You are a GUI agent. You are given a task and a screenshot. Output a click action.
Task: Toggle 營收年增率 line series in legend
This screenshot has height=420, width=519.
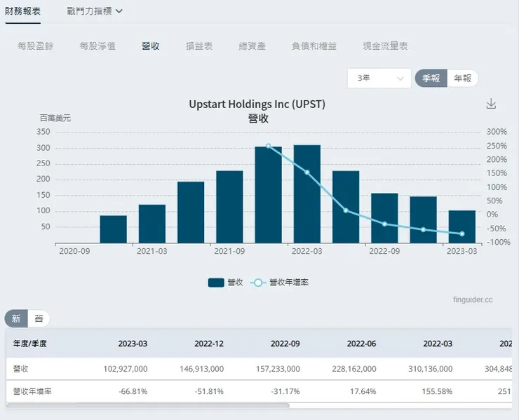coord(280,283)
